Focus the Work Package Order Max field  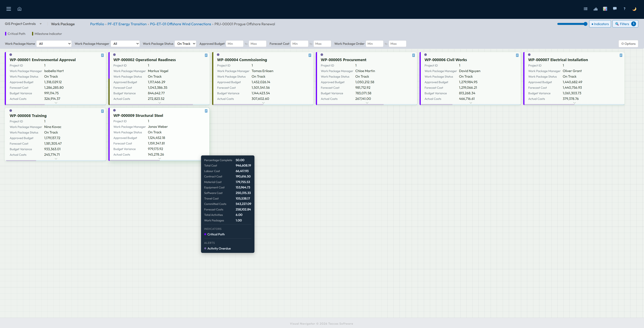point(397,44)
